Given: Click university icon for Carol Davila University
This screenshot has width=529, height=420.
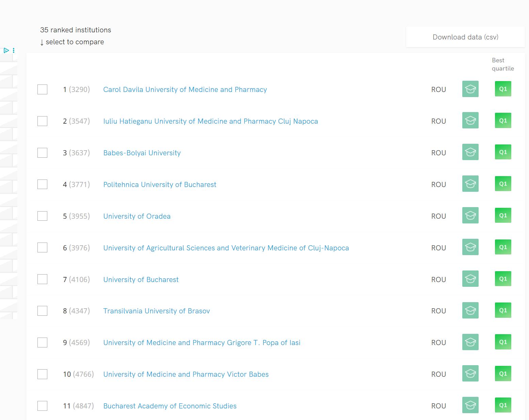Looking at the screenshot, I should coord(470,89).
